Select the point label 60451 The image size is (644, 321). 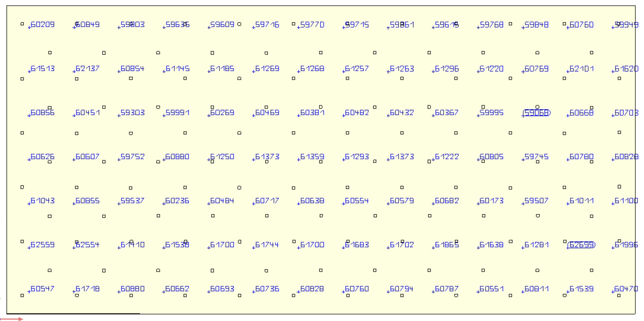pos(88,113)
